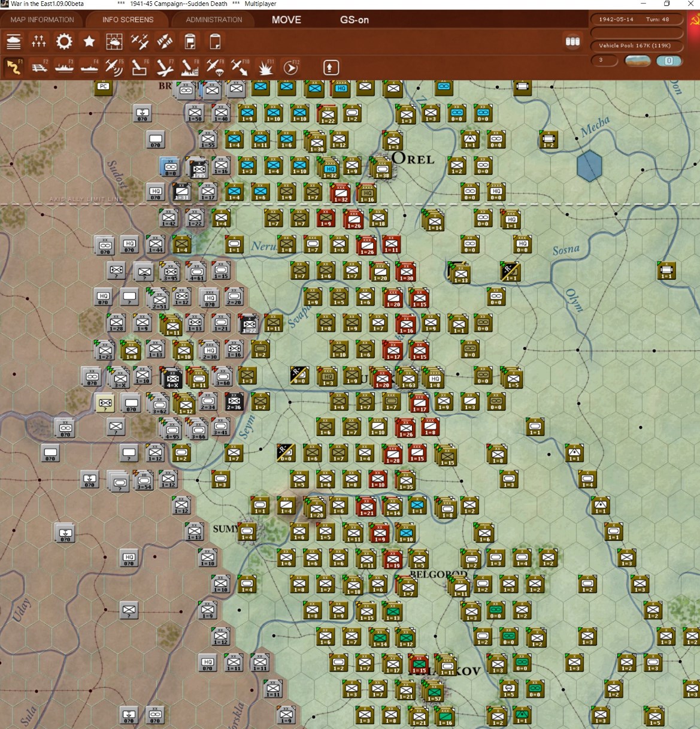Click the MOVE mode label

tap(286, 20)
